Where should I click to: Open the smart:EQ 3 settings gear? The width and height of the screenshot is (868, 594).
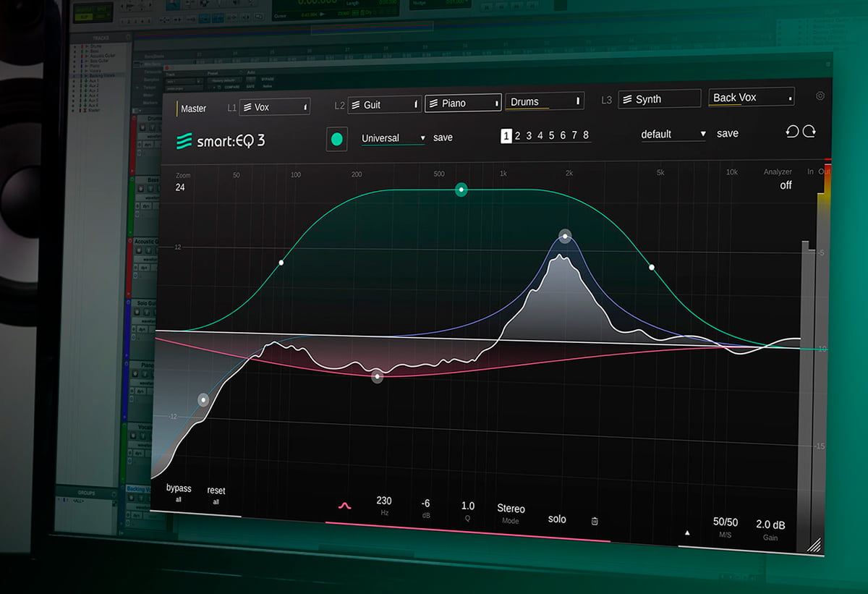(x=820, y=96)
